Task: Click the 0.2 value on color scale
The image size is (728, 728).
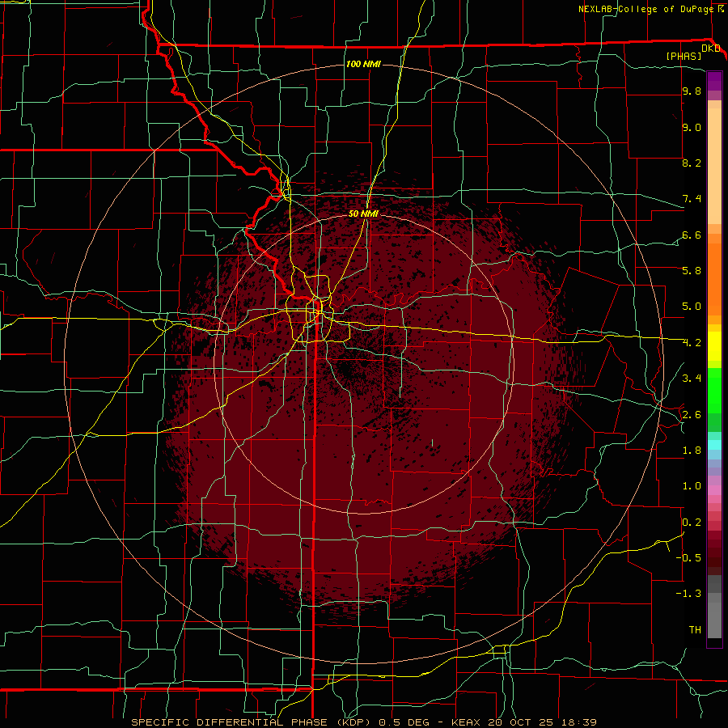Action: (692, 523)
